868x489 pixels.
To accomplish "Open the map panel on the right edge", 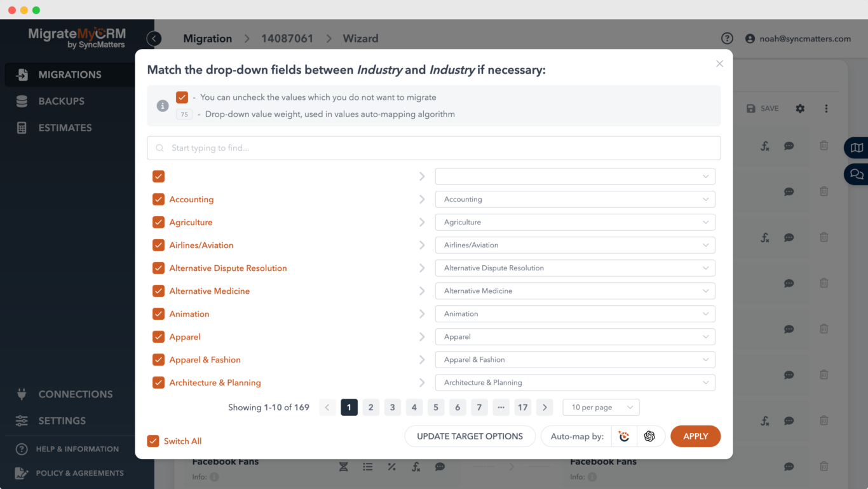I will click(857, 148).
